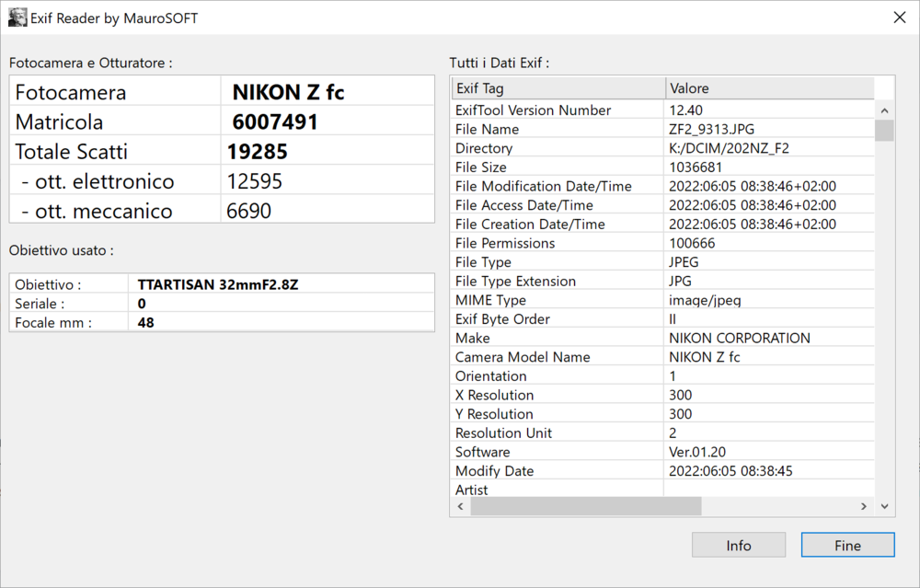Select the Y Resolution row
Viewport: 920px width, 588px height.
tap(663, 414)
